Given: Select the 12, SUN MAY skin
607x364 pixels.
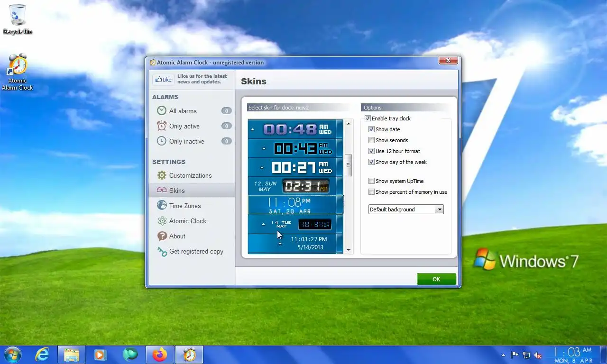Looking at the screenshot, I should (x=295, y=186).
